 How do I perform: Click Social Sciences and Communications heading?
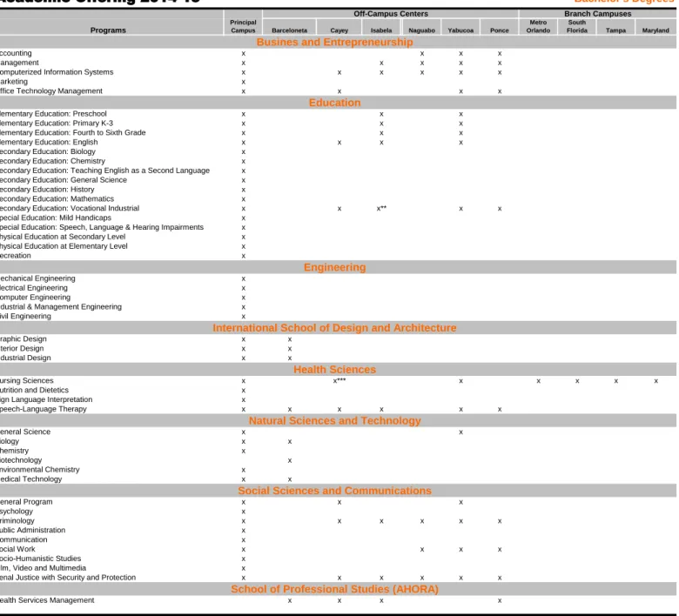[x=334, y=491]
